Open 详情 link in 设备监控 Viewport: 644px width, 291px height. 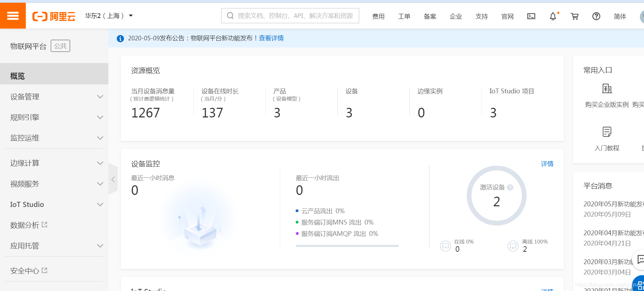pyautogui.click(x=547, y=164)
